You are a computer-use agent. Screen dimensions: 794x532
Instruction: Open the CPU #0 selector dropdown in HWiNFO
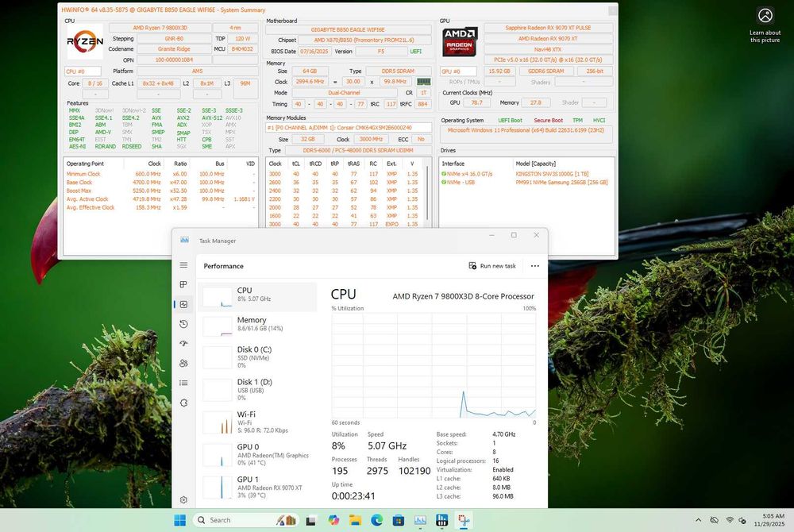(x=83, y=71)
